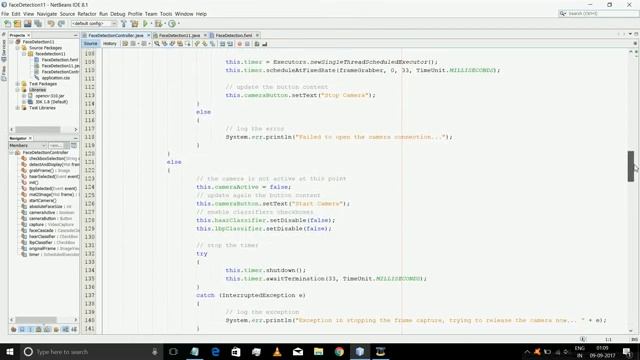Select application.css in Projects tree
Image resolution: width=640 pixels, height=360 pixels.
[x=56, y=78]
